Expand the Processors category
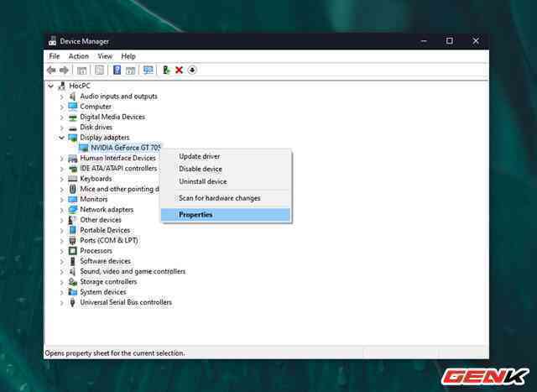 click(61, 251)
